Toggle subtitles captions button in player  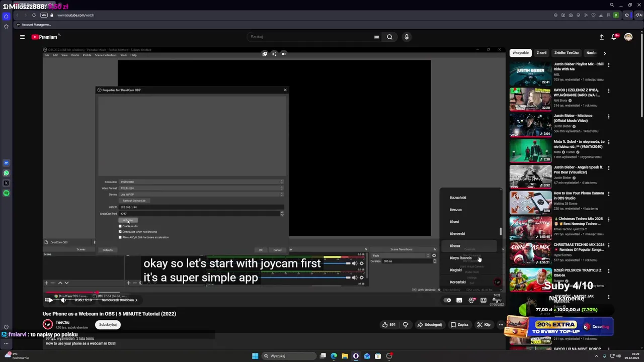tap(459, 300)
